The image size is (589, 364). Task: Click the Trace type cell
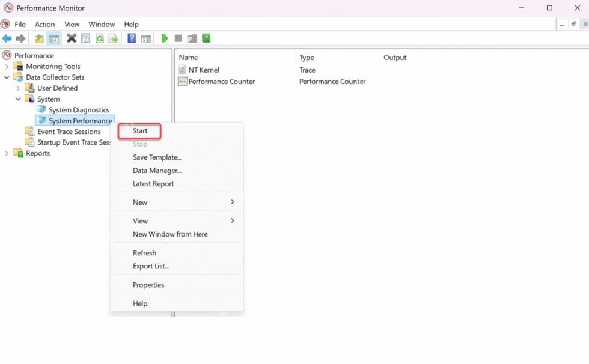[x=307, y=70]
